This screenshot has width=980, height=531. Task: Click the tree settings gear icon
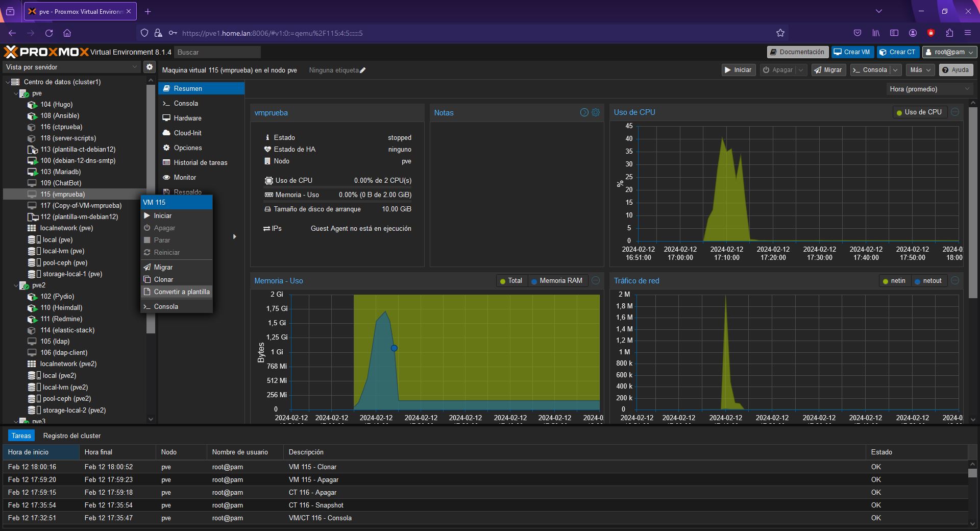tap(149, 67)
